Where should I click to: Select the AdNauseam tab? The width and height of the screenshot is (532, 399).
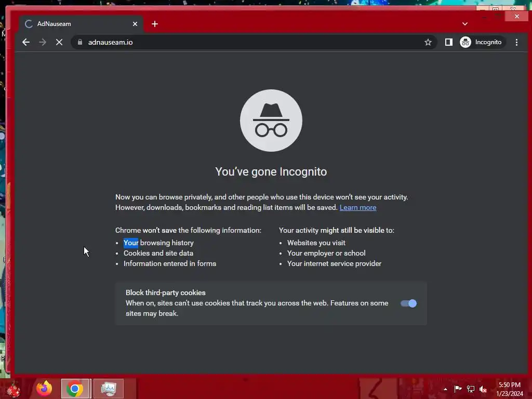click(x=81, y=24)
